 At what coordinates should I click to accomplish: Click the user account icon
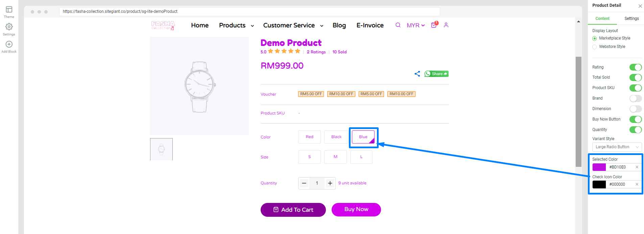[x=446, y=25]
